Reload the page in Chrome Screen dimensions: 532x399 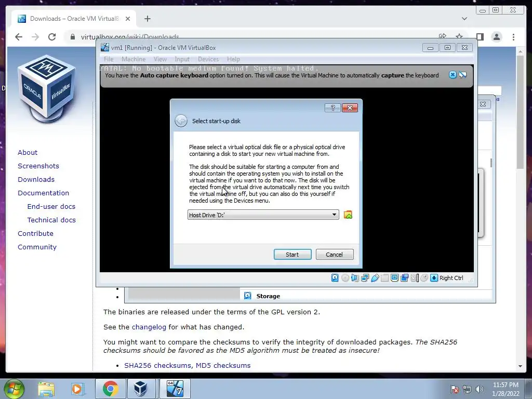click(x=52, y=37)
